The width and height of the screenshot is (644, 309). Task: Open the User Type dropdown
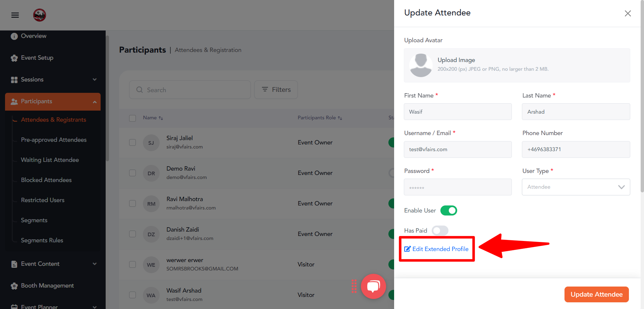(576, 187)
